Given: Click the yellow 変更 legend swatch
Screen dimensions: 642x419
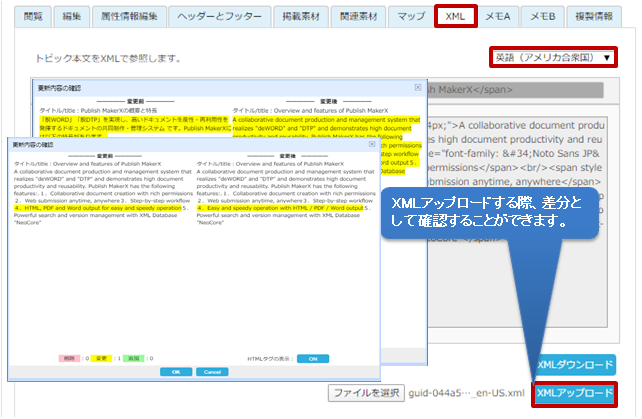Looking at the screenshot, I should click(x=101, y=358).
